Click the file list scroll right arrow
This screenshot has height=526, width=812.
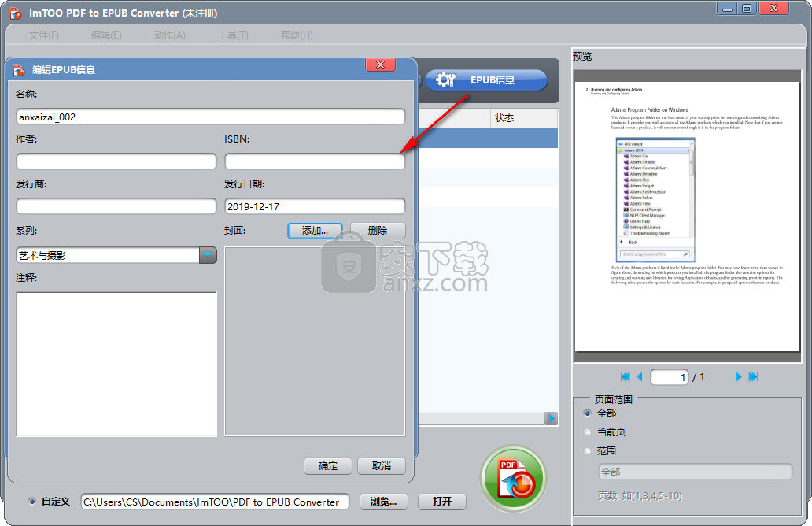click(551, 419)
